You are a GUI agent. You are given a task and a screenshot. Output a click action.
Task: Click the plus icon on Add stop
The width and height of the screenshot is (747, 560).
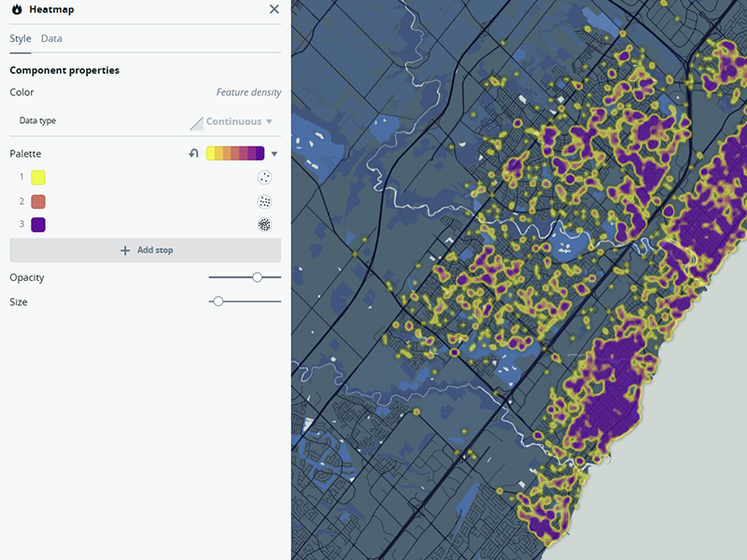point(124,250)
